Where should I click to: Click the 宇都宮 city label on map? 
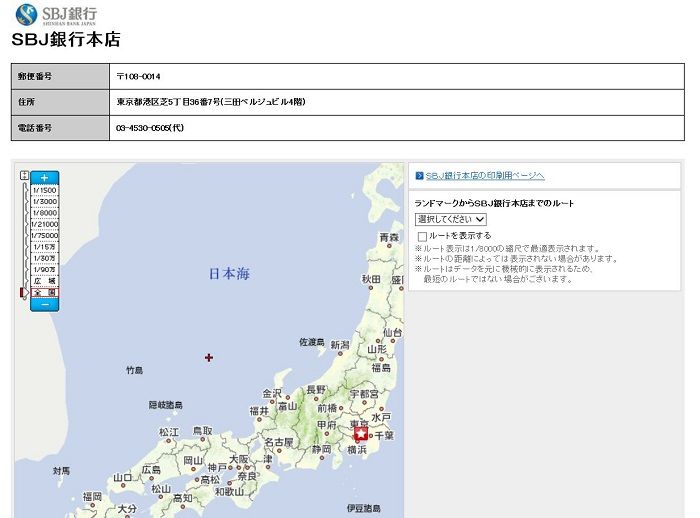(x=364, y=394)
